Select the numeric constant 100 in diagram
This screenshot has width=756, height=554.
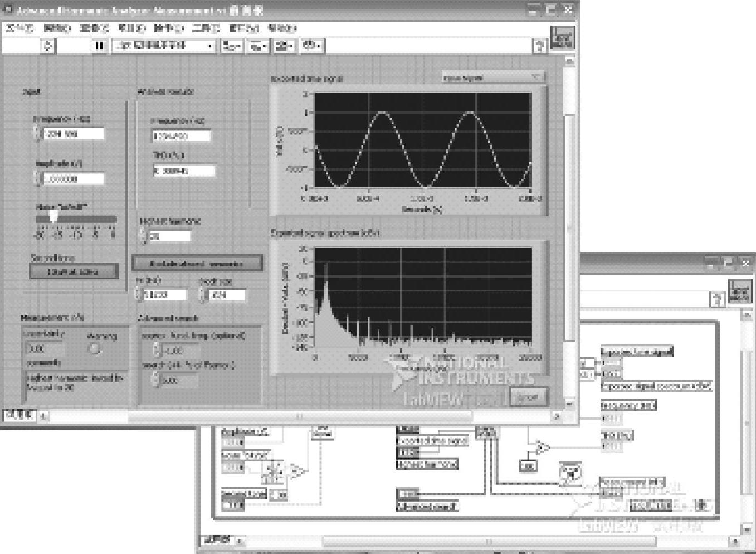coord(528,466)
